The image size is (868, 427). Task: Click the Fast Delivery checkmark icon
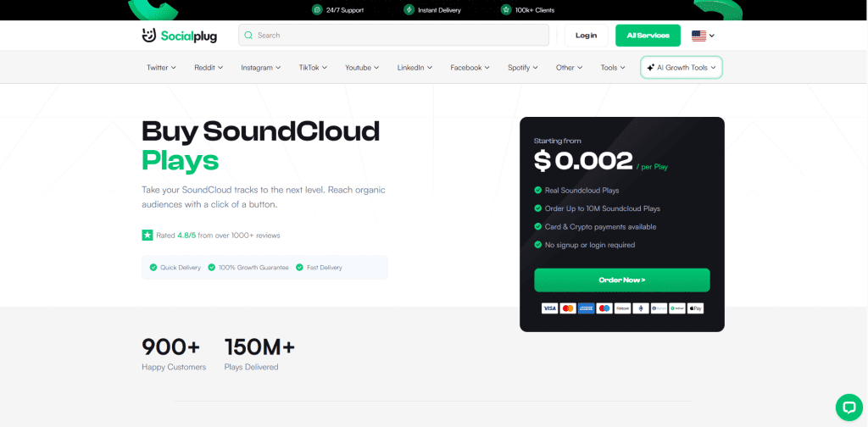point(299,267)
